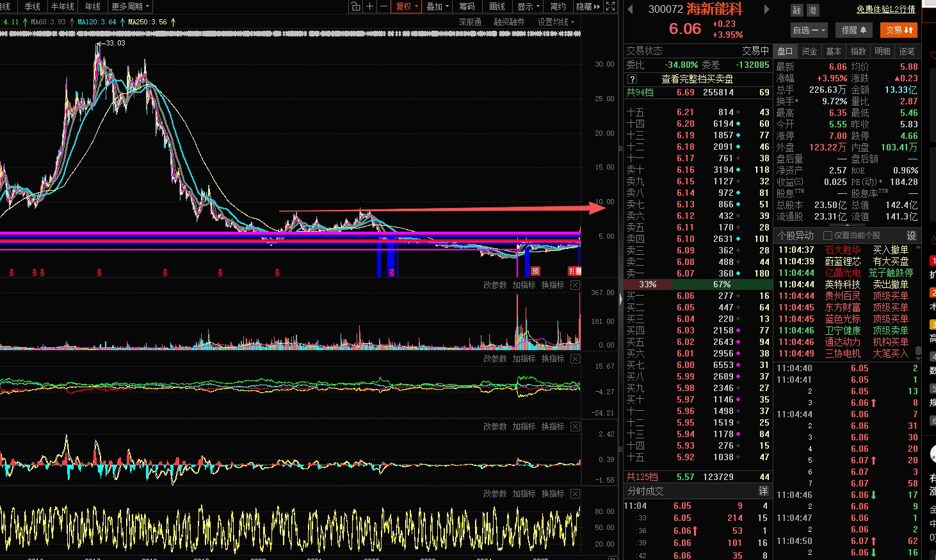
Task: Select 三协电机 in 个股异动 list
Action: click(x=843, y=354)
